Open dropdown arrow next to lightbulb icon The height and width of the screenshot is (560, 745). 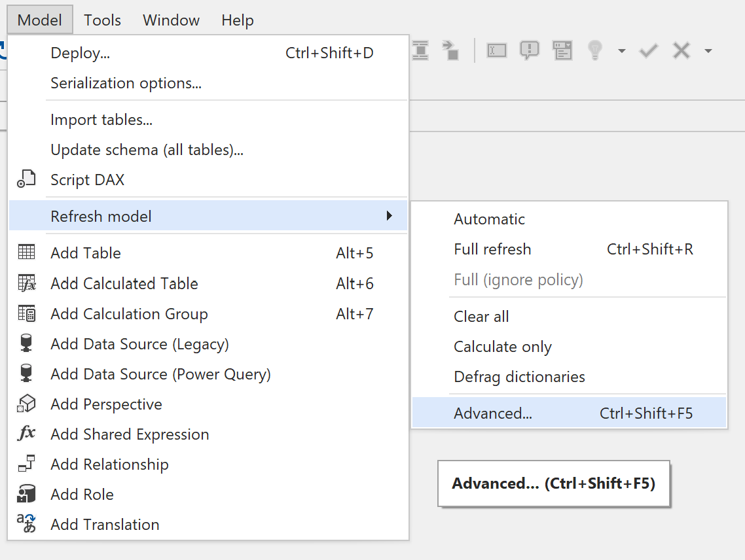coord(621,51)
